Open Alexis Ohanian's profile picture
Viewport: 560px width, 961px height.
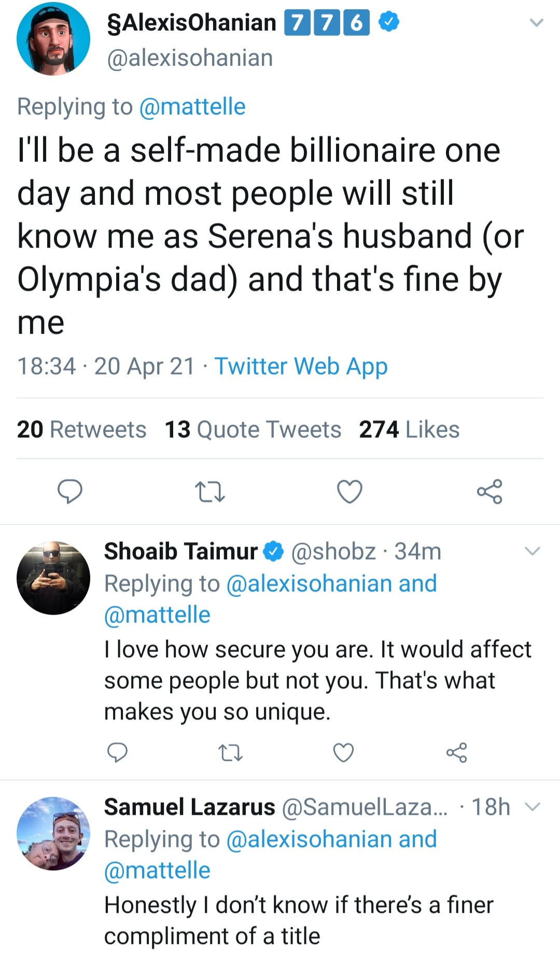[53, 39]
